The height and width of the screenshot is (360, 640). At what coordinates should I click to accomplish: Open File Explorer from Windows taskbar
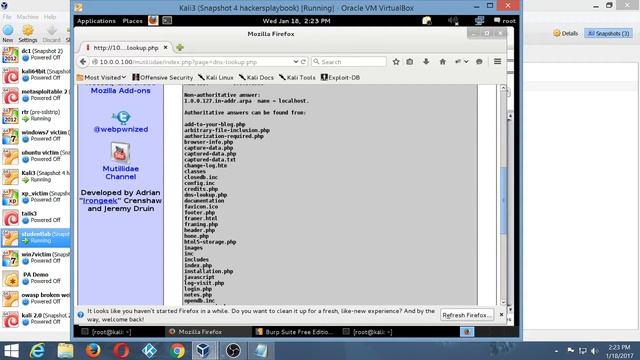coord(65,351)
